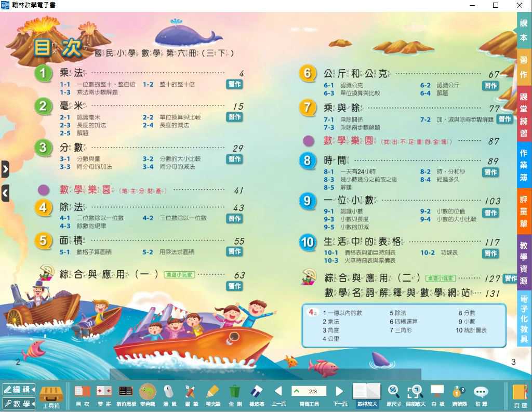Open 習作 for unit 1 乘法
This screenshot has width=532, height=412.
click(x=234, y=84)
